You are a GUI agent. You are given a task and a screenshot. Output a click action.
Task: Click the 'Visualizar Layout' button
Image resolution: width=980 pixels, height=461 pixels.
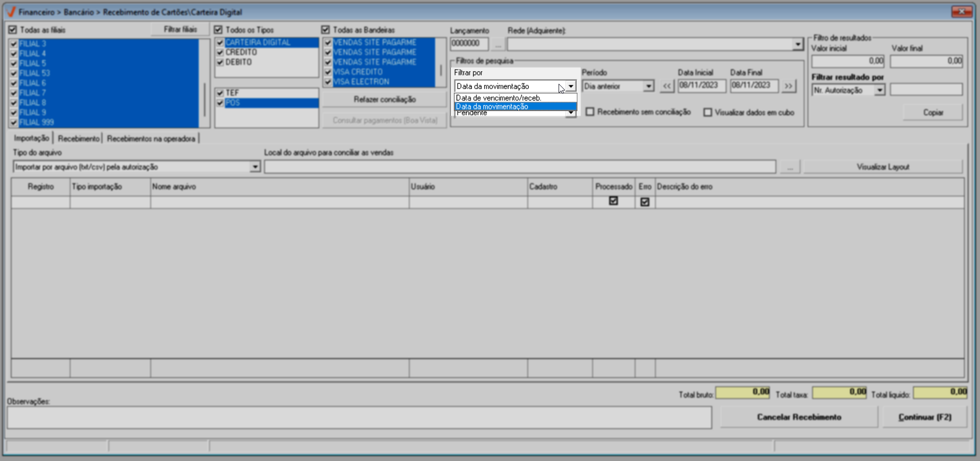883,167
